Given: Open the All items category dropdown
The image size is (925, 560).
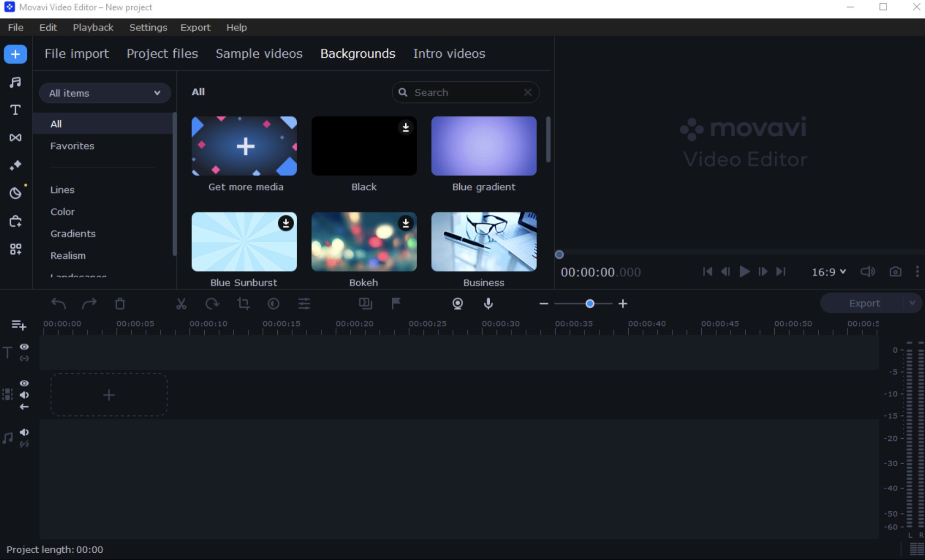Looking at the screenshot, I should [104, 93].
